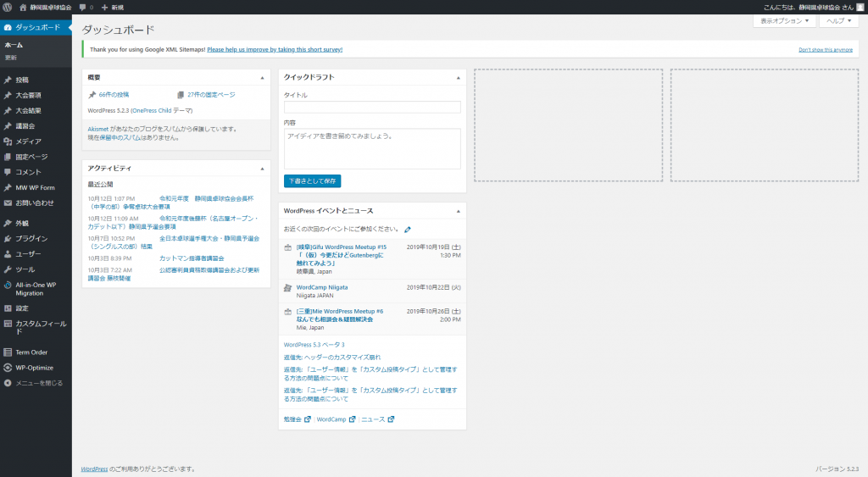Open メディア in the sidebar

point(28,141)
